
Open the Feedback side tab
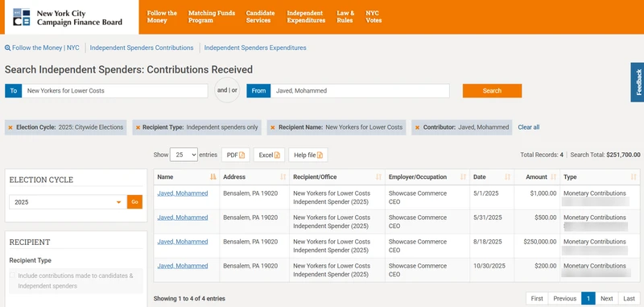(x=638, y=82)
